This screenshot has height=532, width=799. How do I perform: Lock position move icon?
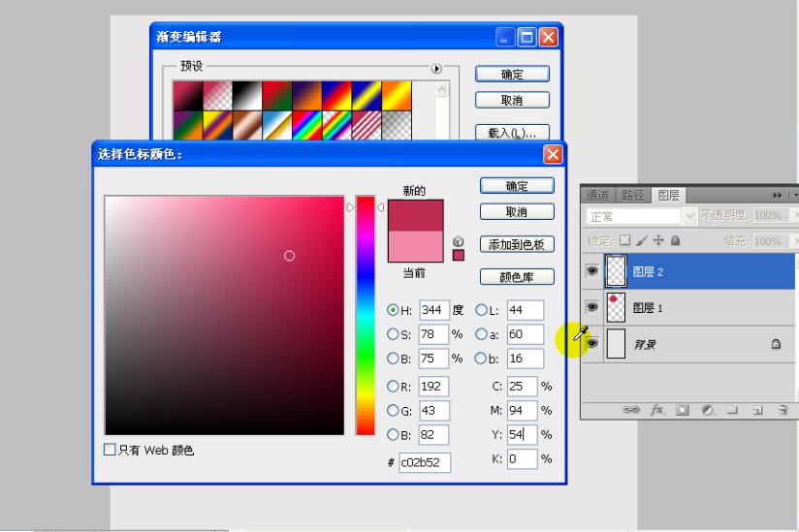(658, 240)
